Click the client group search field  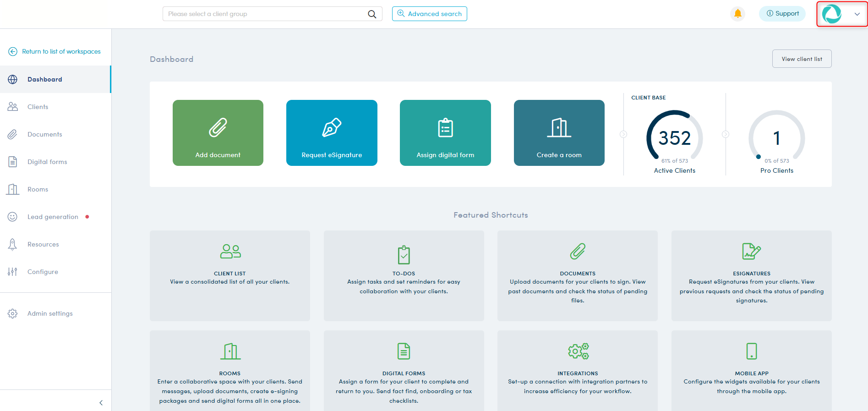point(266,14)
